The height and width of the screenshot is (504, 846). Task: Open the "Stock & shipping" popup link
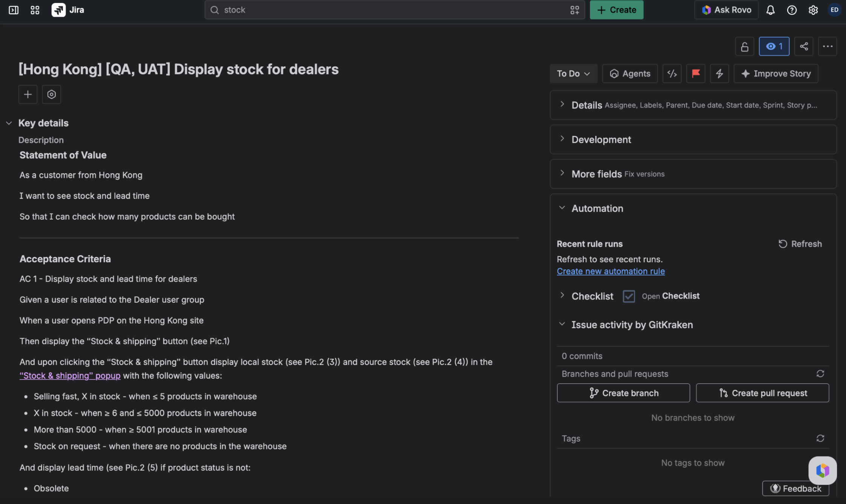pos(70,376)
